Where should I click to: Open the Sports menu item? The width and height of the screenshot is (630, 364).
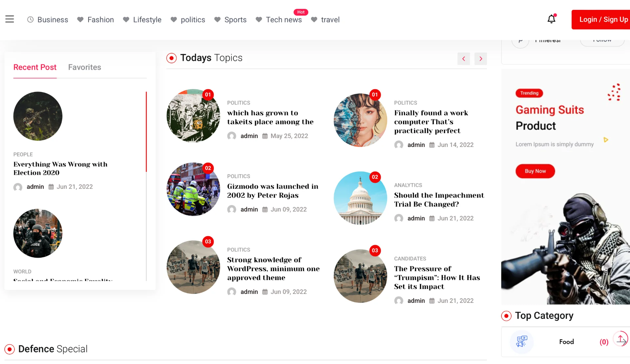click(235, 20)
